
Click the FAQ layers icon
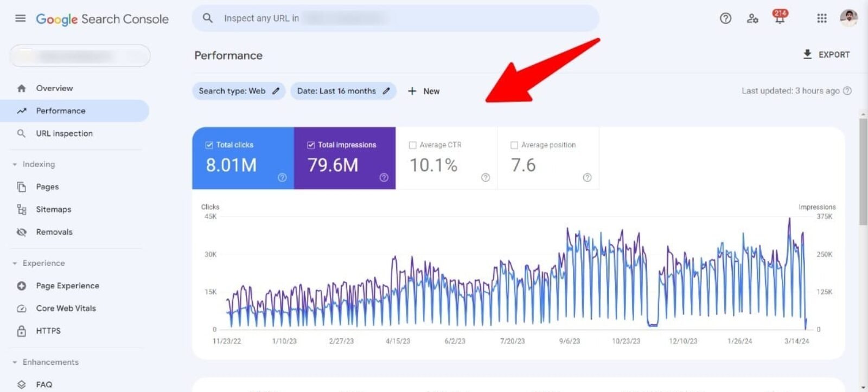point(22,384)
